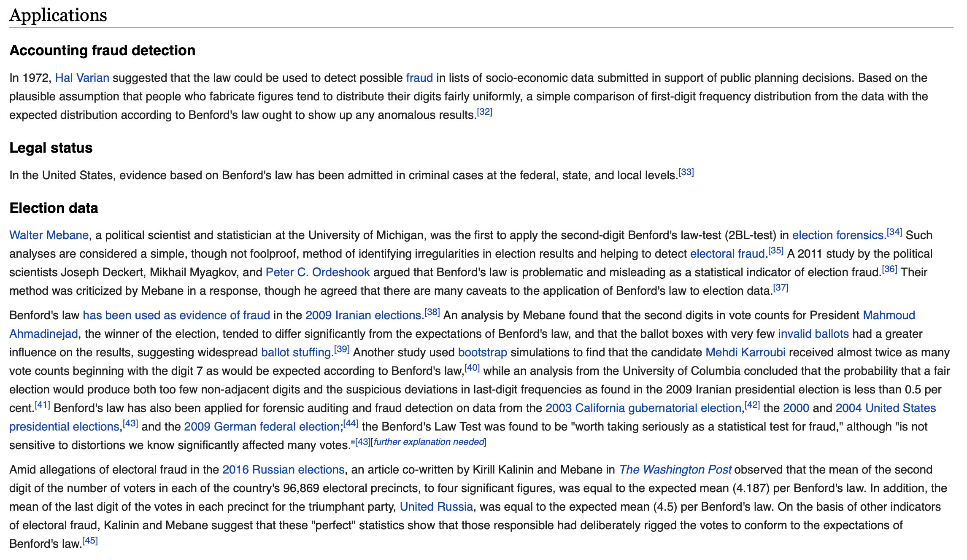
Task: Click the 'further explanation needed' tag
Action: (429, 442)
